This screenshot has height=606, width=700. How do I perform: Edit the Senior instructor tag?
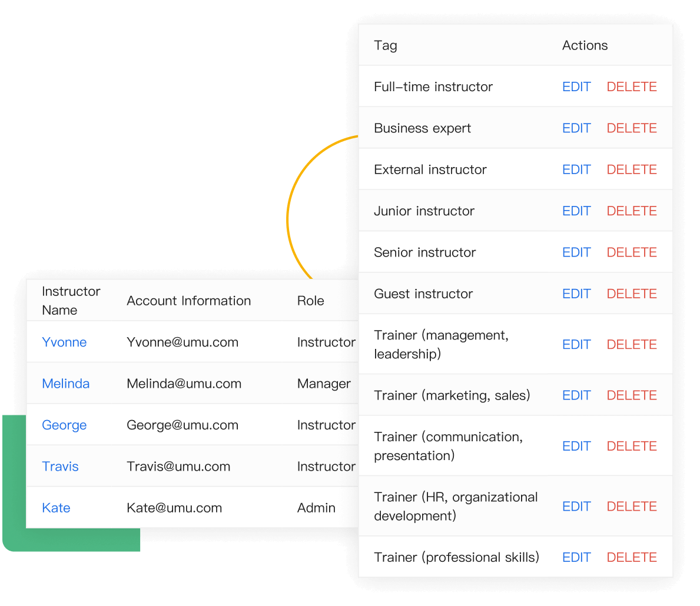pos(576,252)
